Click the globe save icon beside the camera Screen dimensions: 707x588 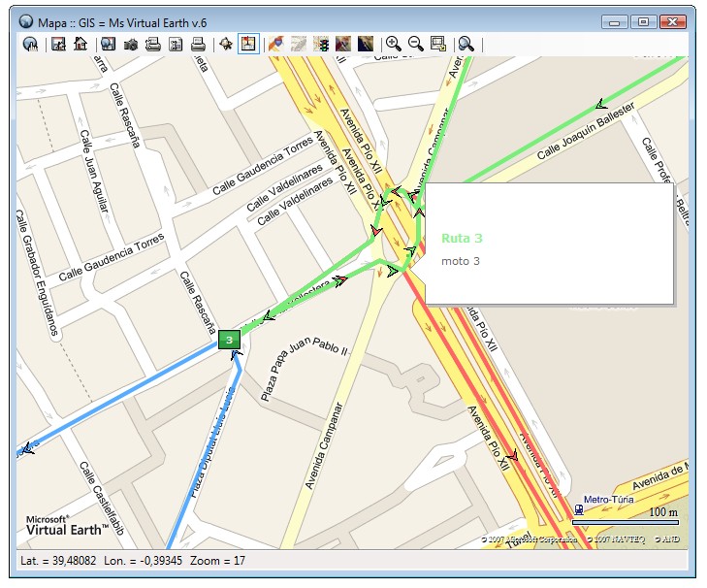coord(108,44)
